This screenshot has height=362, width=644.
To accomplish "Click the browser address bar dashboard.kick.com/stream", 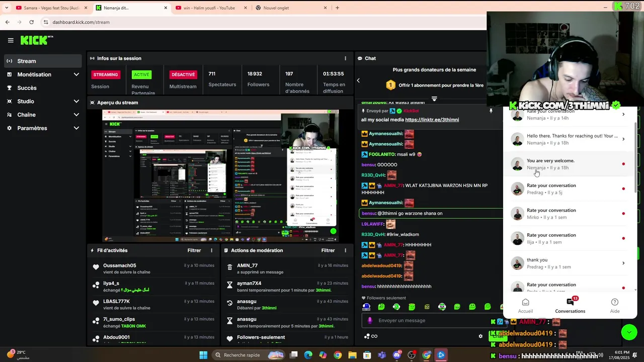I will point(81,22).
